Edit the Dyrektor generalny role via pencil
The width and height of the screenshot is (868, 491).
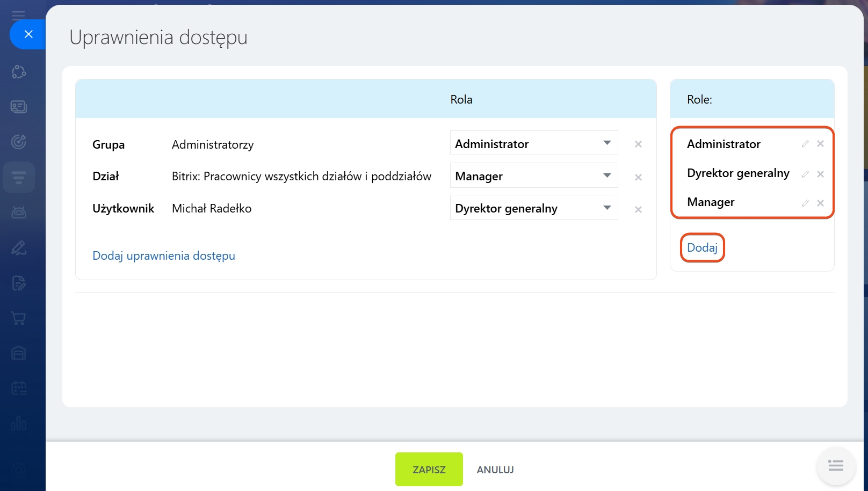point(805,174)
